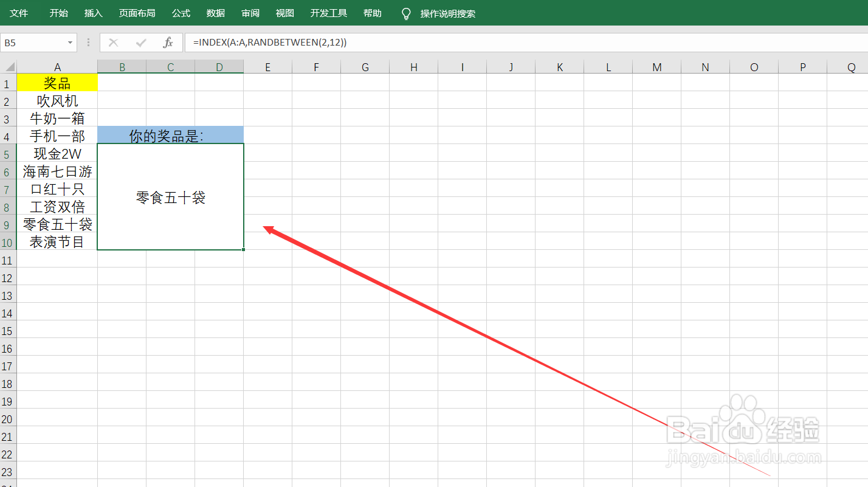The width and height of the screenshot is (868, 487).
Task: Select row 11 header
Action: tap(8, 260)
